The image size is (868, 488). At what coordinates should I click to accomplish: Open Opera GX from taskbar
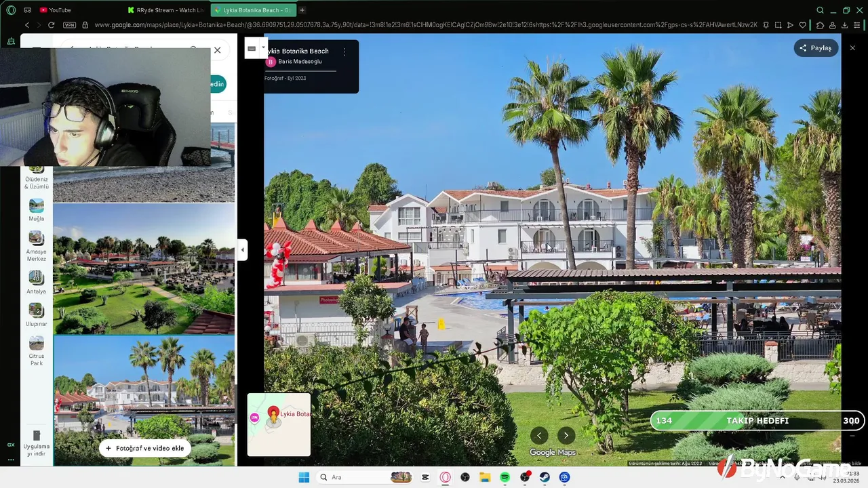click(446, 477)
